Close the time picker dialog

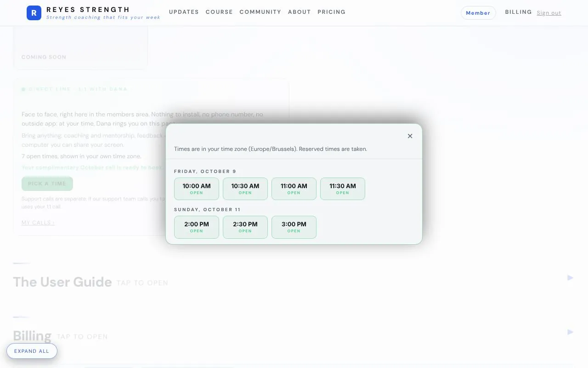click(x=410, y=136)
